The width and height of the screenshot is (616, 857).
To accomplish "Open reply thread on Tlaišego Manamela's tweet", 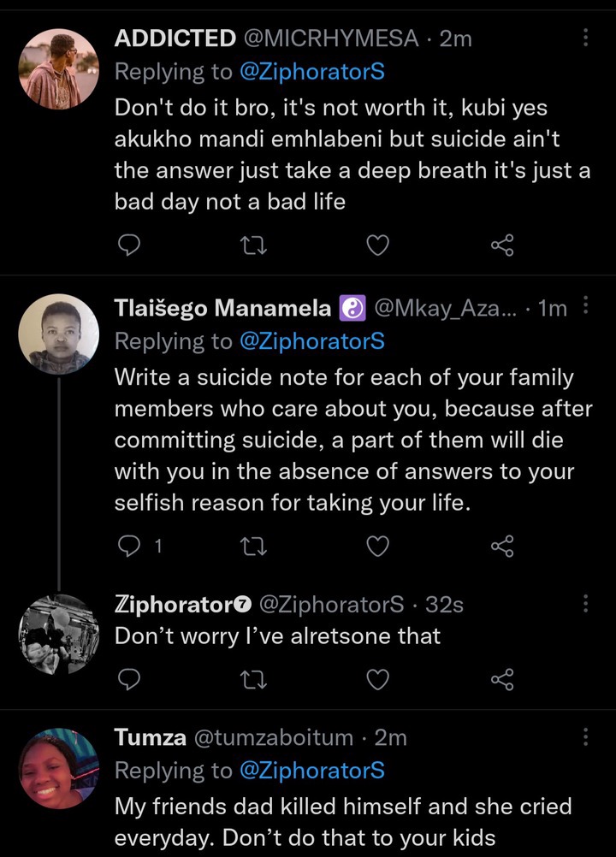I will tap(140, 546).
